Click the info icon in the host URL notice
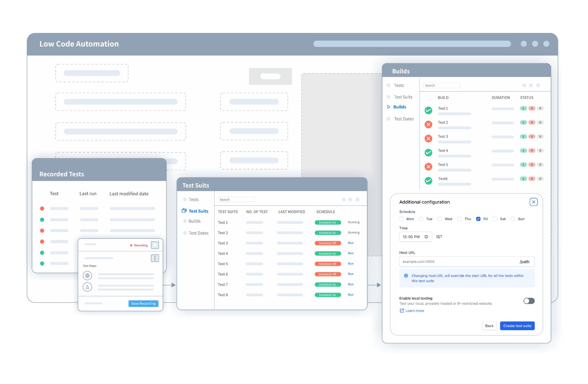This screenshot has height=384, width=588. 406,276
